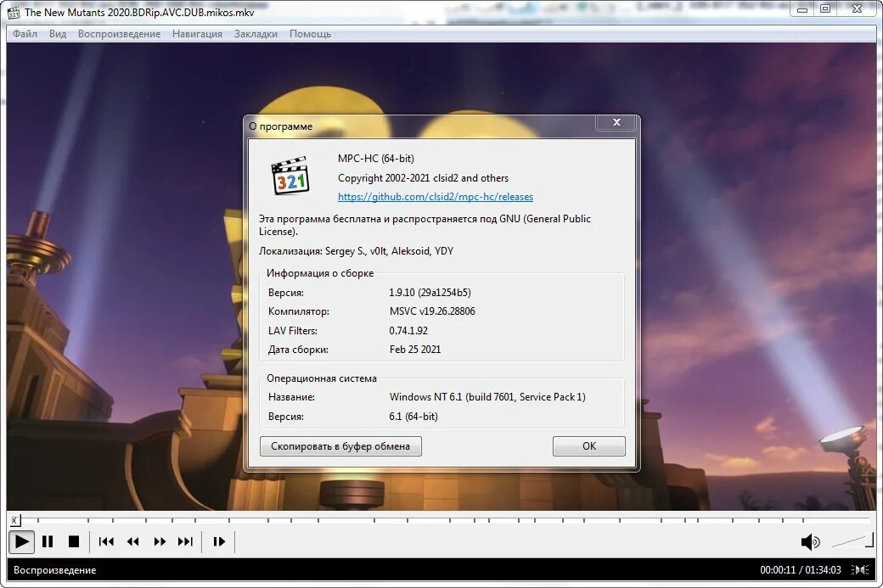Viewport: 883px width, 588px height.
Task: Click the MPC-HC (64-bit) title text
Action: pyautogui.click(x=375, y=159)
